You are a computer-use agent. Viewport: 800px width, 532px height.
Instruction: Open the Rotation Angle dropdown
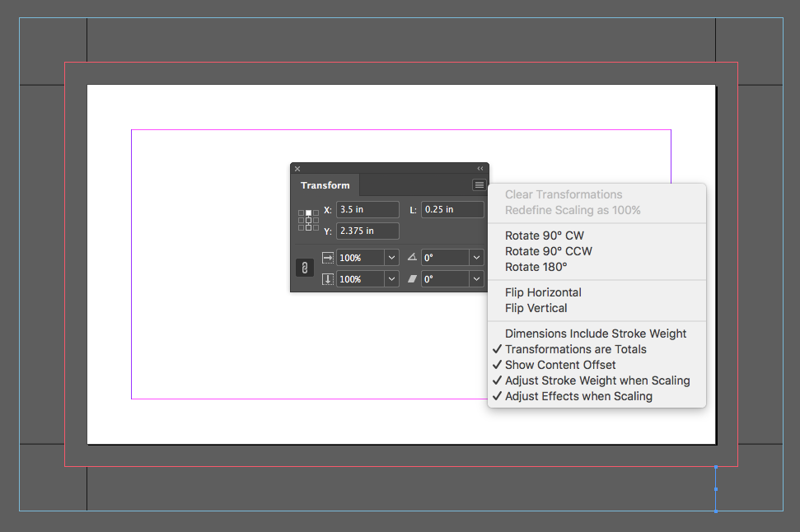point(476,258)
